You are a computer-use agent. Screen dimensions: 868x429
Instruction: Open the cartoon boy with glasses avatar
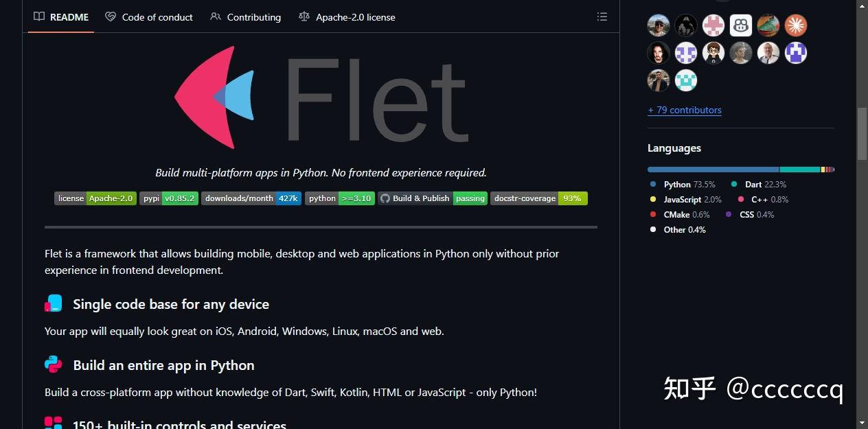pyautogui.click(x=713, y=53)
